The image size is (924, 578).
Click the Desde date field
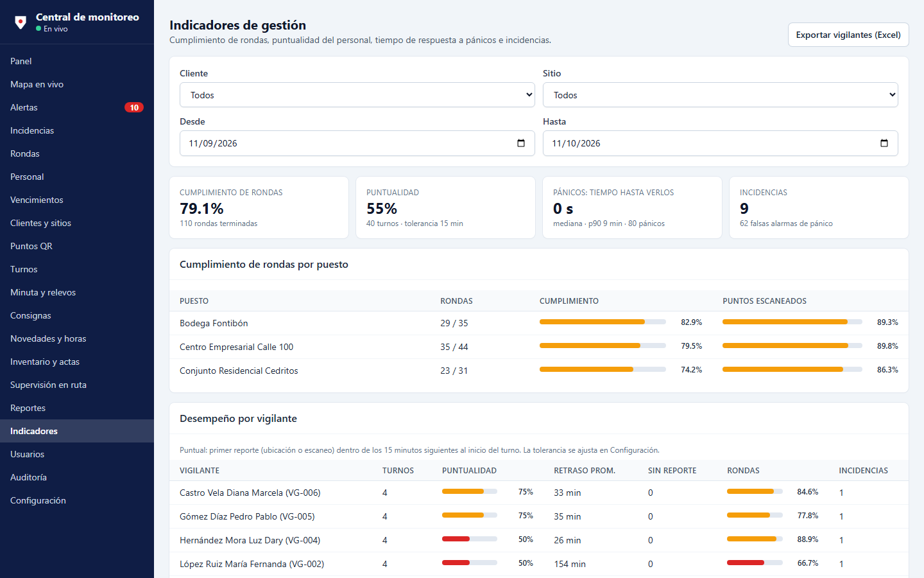pyautogui.click(x=357, y=143)
